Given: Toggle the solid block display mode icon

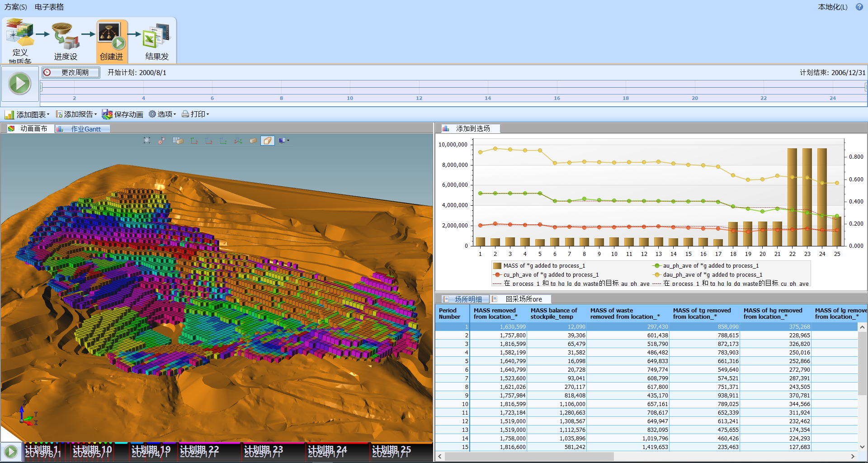Looking at the screenshot, I should (253, 141).
